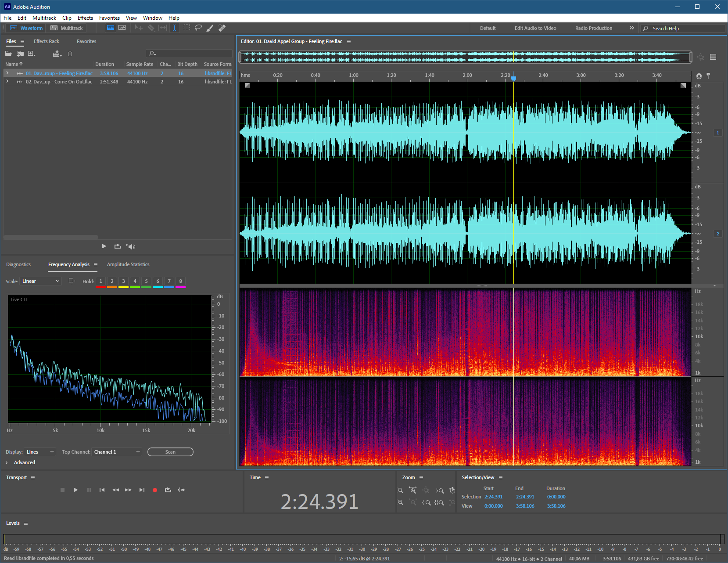
Task: Play the file preview in Files panel
Action: click(104, 246)
